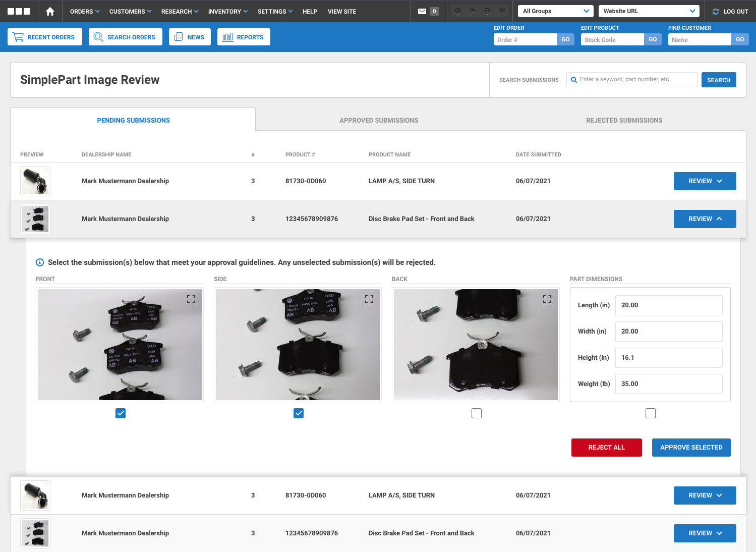Open the Customers dropdown menu
The width and height of the screenshot is (756, 552).
(130, 12)
